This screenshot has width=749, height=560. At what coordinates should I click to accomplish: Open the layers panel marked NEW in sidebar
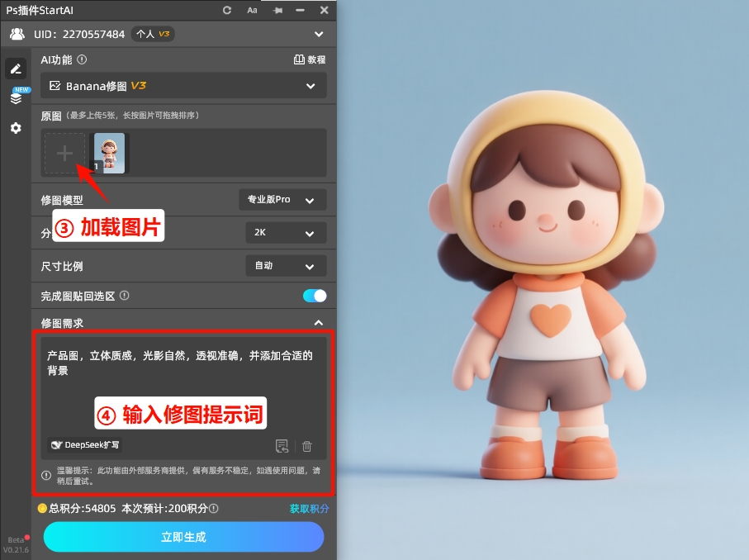(x=16, y=97)
